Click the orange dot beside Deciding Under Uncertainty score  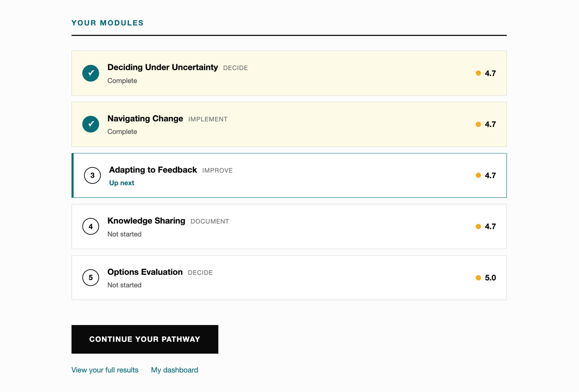coord(478,73)
